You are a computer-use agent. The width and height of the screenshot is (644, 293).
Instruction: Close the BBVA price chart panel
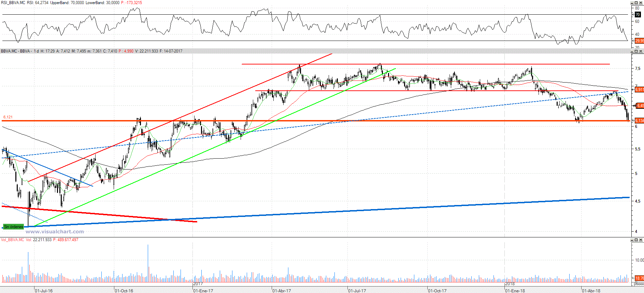point(641,52)
